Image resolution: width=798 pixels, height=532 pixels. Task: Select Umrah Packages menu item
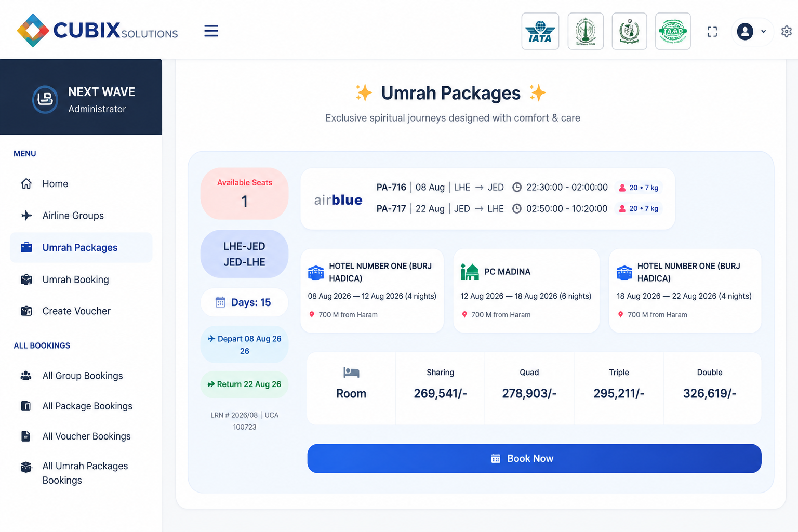tap(81, 247)
